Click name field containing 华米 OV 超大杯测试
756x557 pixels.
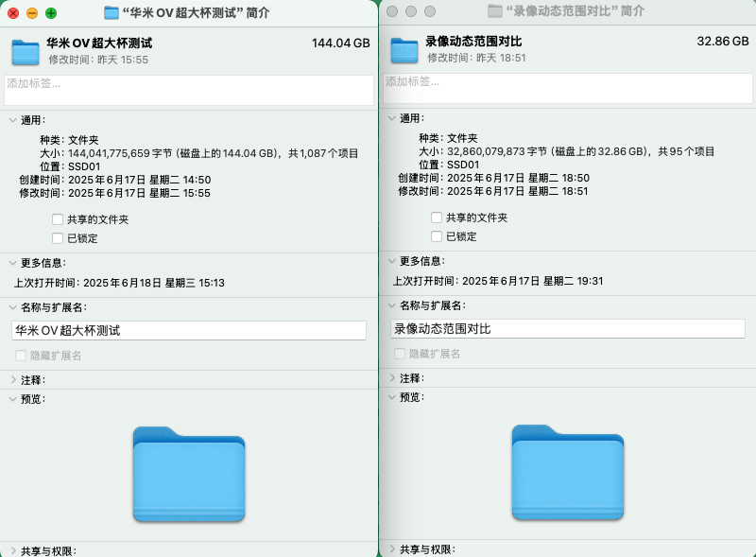click(189, 331)
